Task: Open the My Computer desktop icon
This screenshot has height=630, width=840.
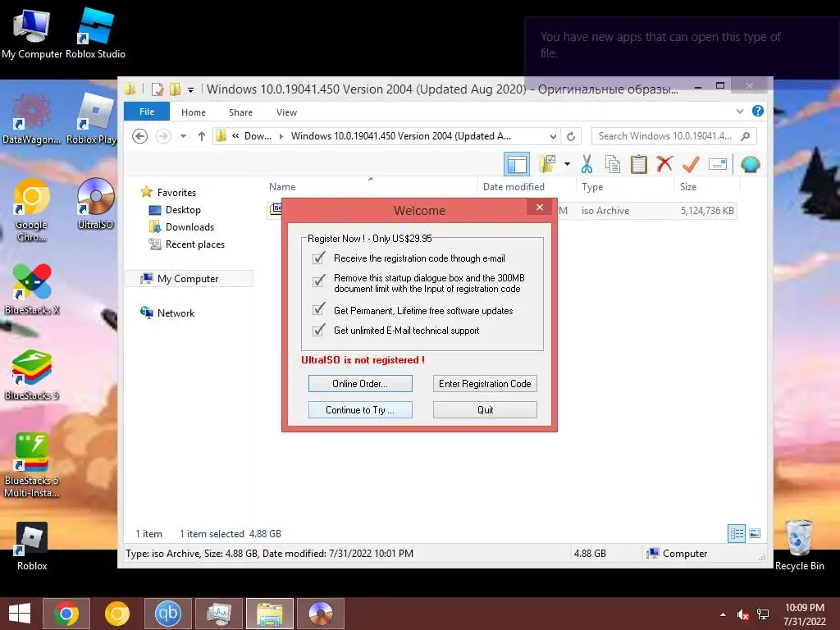Action: (32, 33)
